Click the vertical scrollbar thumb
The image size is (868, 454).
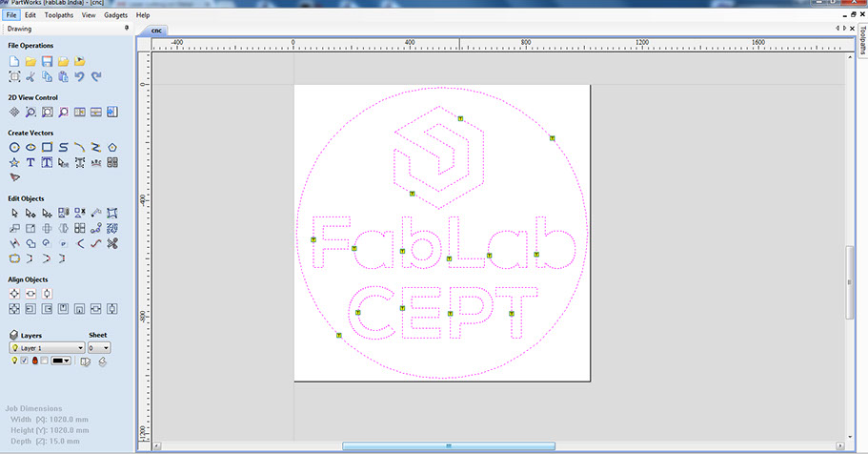850,282
